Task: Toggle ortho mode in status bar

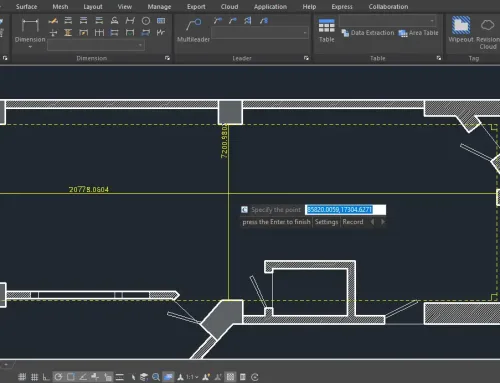Action: pyautogui.click(x=46, y=377)
